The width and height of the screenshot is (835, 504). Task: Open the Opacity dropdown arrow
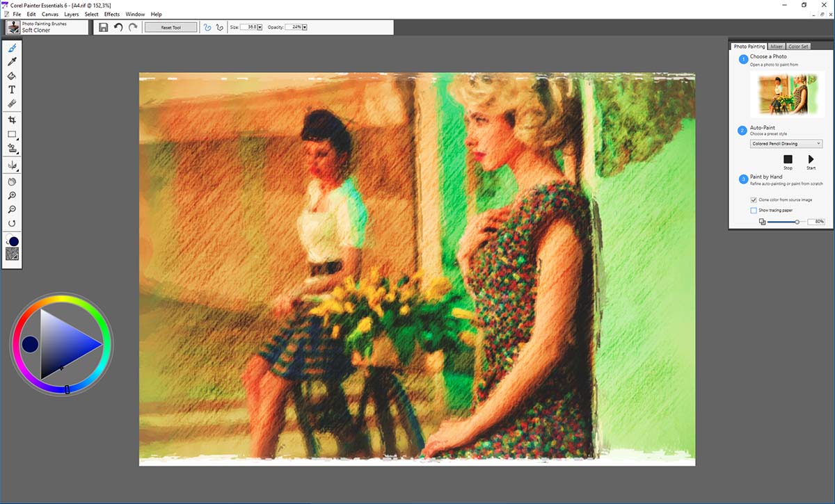pyautogui.click(x=305, y=27)
